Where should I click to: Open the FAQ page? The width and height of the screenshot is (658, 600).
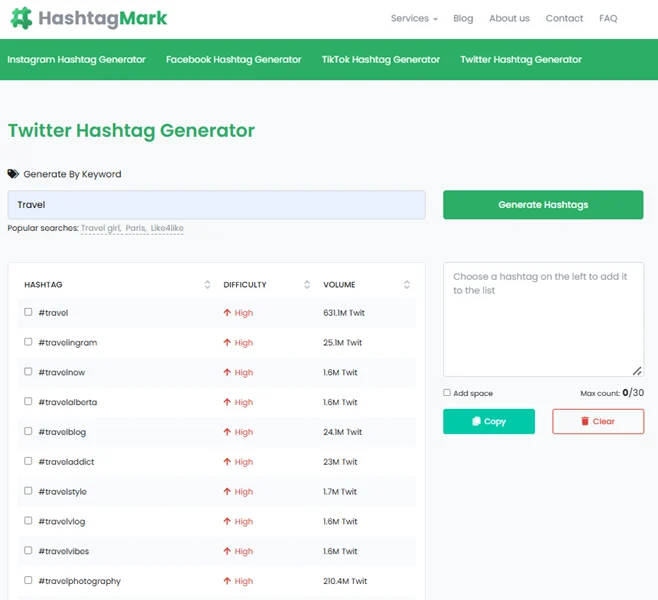608,18
